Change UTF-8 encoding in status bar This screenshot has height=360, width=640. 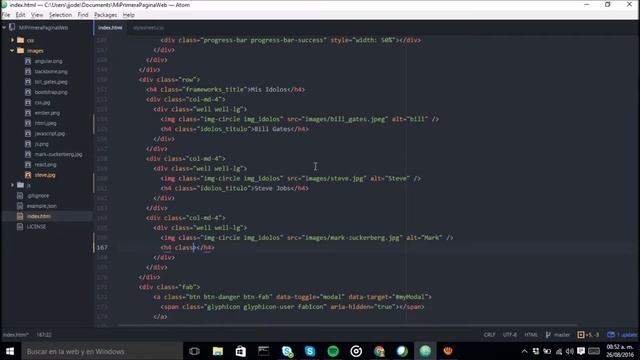[x=510, y=335]
